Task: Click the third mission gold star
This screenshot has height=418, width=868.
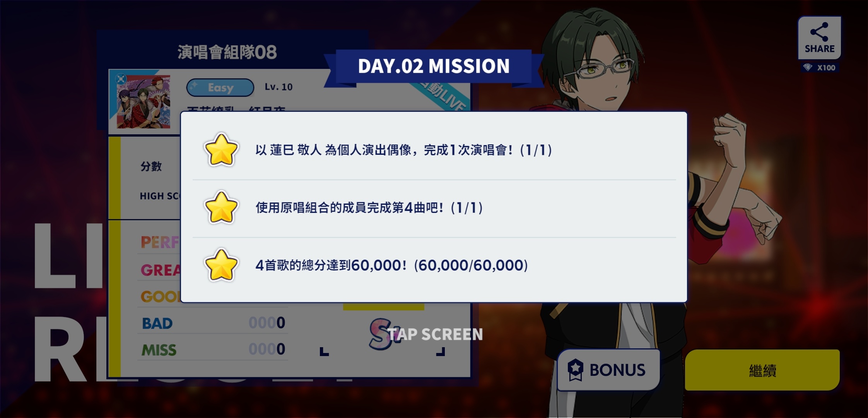Action: tap(221, 265)
